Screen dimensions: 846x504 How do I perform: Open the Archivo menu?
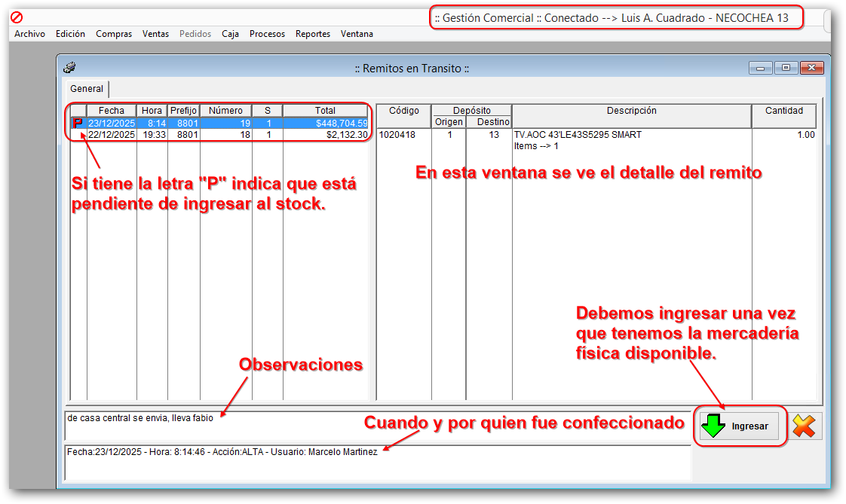29,34
